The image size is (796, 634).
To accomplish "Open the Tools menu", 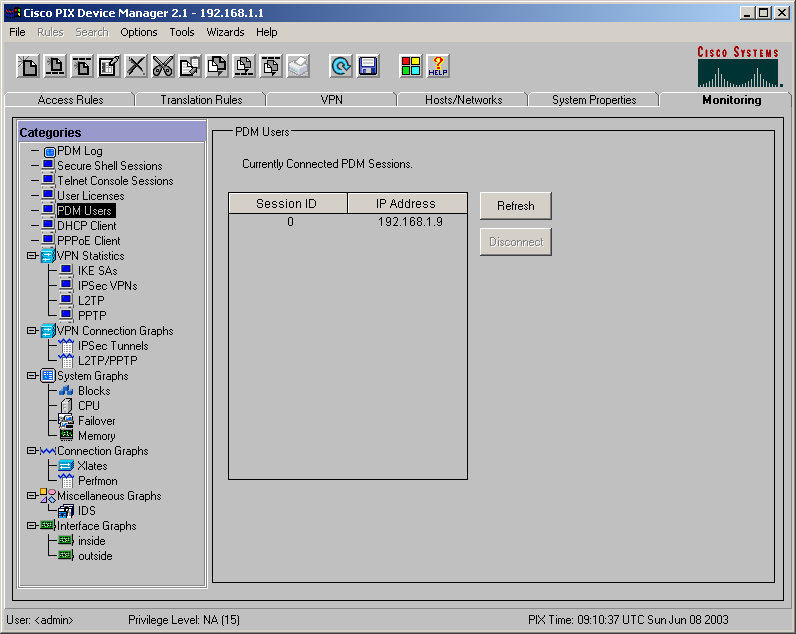I will (x=182, y=32).
